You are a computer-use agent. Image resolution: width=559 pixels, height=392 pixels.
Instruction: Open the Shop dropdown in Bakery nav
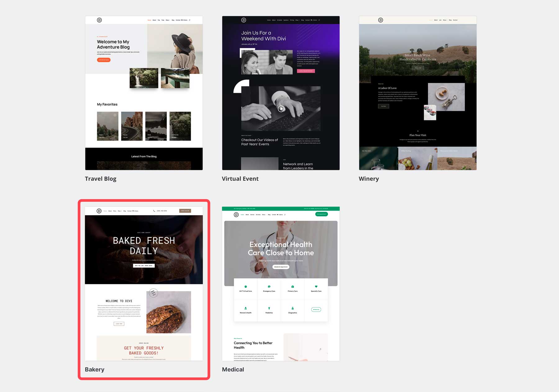click(120, 211)
